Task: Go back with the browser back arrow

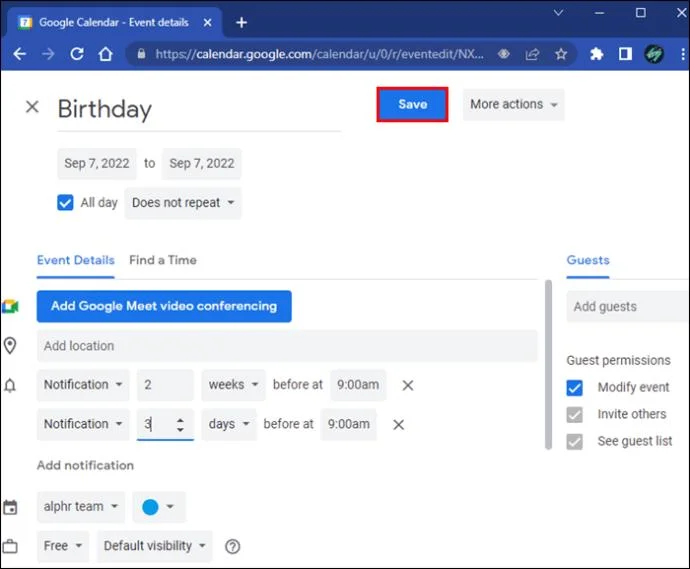Action: click(x=20, y=54)
